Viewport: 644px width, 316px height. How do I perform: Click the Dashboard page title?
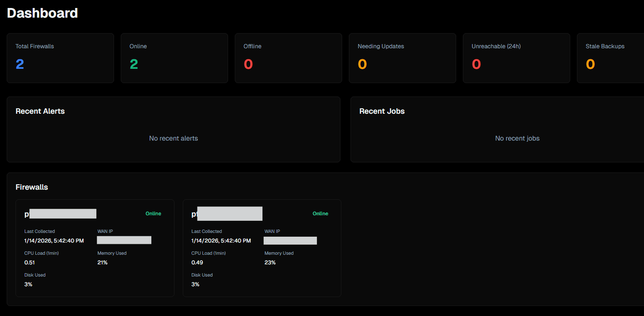pyautogui.click(x=42, y=13)
